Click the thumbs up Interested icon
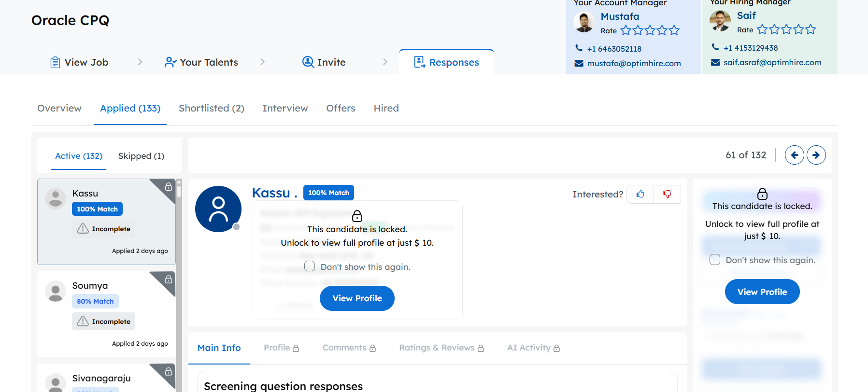 pyautogui.click(x=640, y=194)
